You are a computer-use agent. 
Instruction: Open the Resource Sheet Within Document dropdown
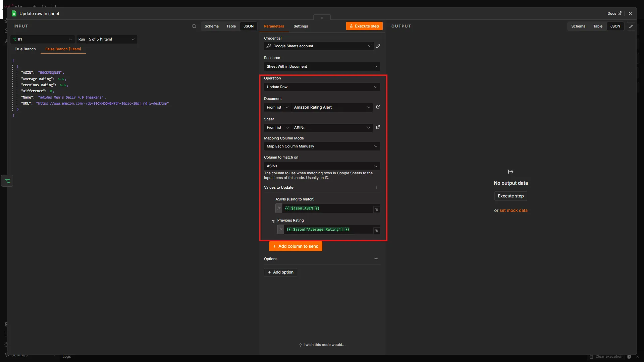pyautogui.click(x=322, y=66)
